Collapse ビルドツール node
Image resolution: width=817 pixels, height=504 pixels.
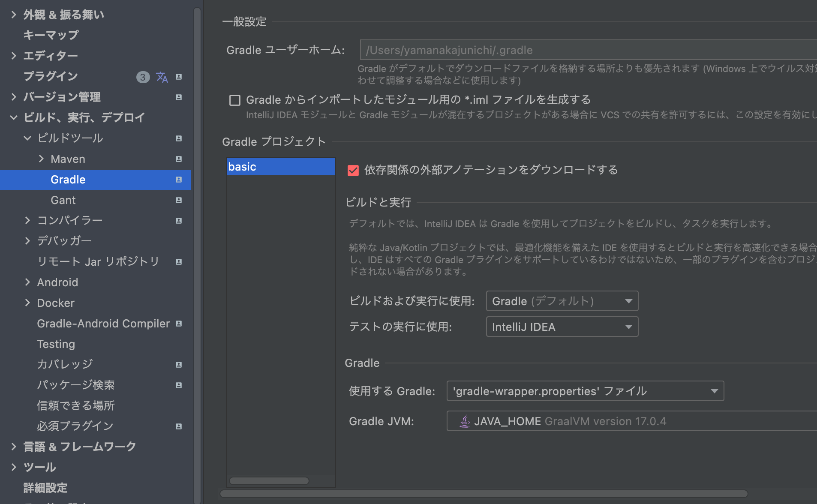[27, 138]
